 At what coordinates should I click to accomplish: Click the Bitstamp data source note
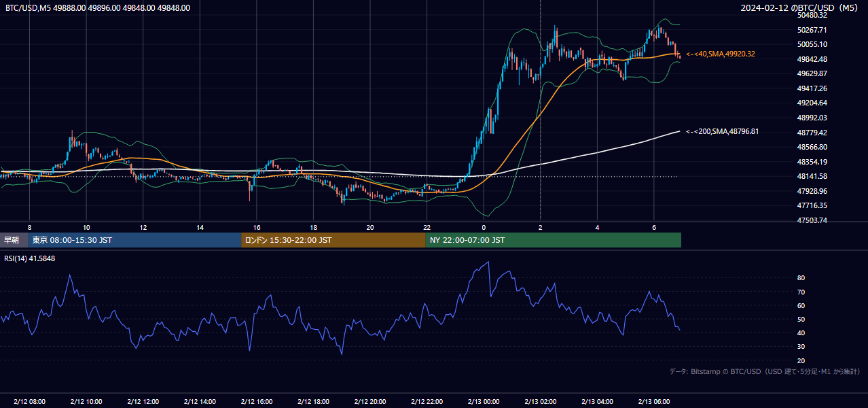765,371
